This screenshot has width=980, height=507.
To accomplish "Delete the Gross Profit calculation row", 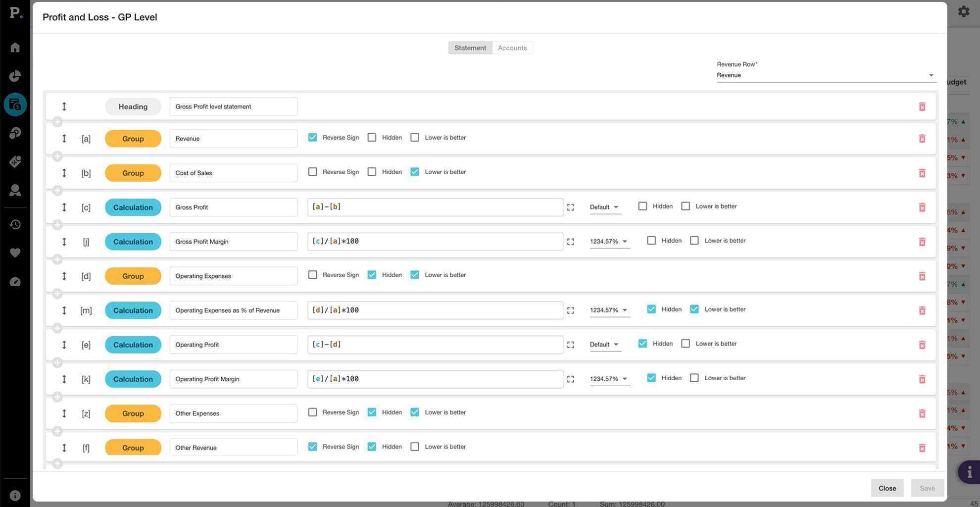I will coord(922,207).
